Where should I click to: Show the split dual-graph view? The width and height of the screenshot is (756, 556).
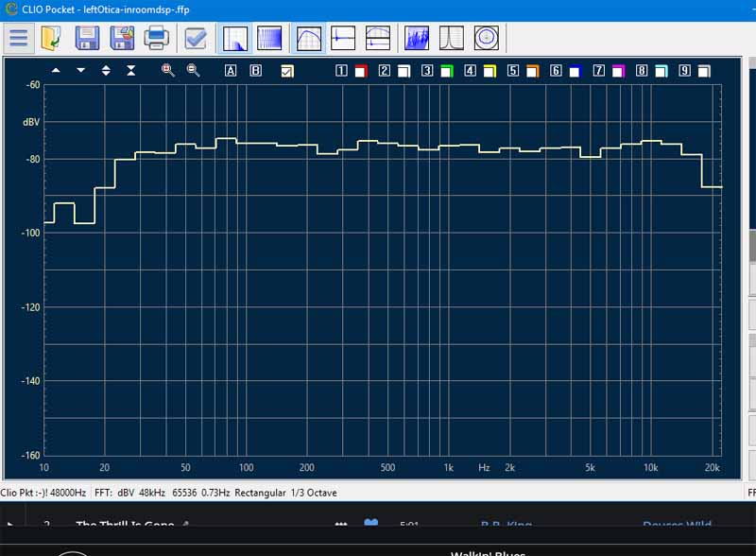377,38
